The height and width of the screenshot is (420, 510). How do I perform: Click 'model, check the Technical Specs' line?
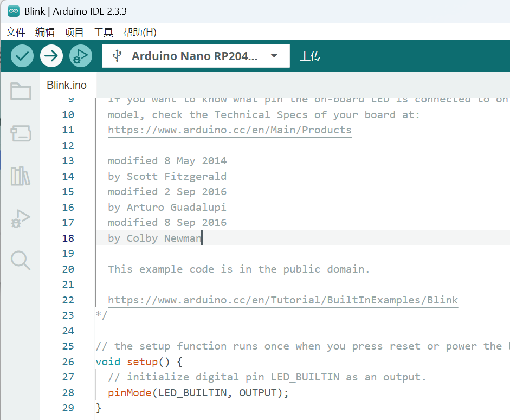pos(264,114)
